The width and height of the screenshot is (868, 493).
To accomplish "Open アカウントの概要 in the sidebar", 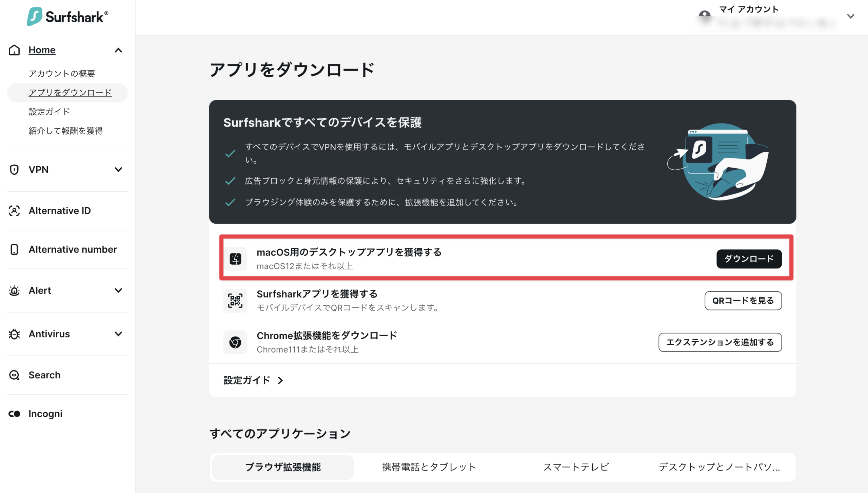I will [x=62, y=74].
